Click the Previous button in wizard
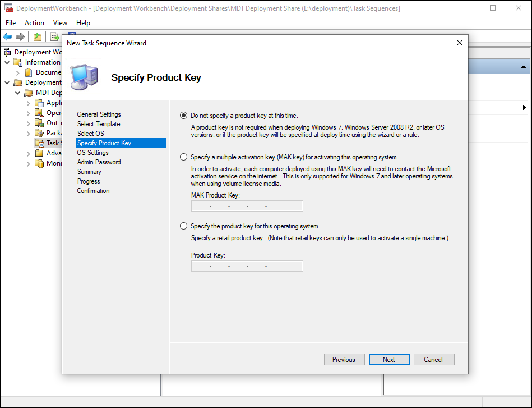Screen dimensions: 532x408 pyautogui.click(x=344, y=360)
